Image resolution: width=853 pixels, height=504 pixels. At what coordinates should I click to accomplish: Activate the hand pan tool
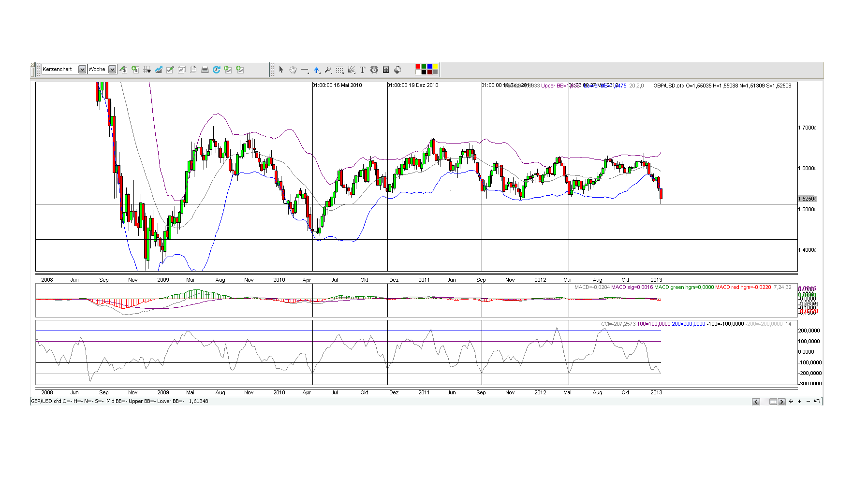[293, 70]
